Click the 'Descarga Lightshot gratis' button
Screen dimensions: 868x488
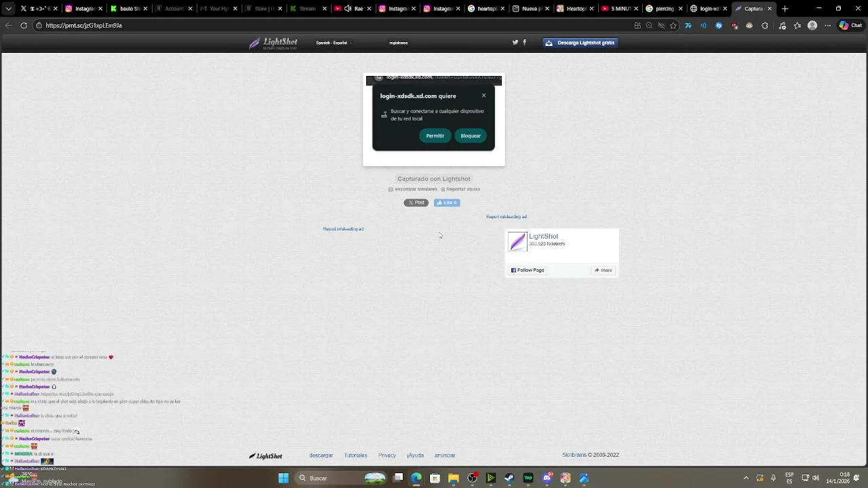580,43
